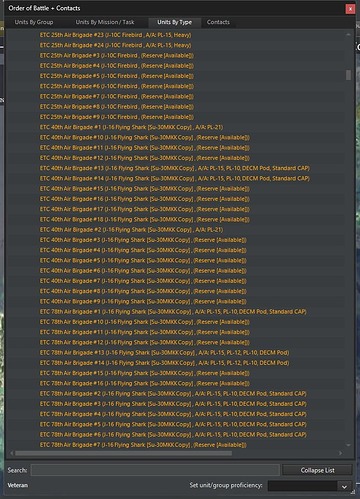Click the horizontal scrollbar right arrow
360x499 pixels.
point(340,453)
